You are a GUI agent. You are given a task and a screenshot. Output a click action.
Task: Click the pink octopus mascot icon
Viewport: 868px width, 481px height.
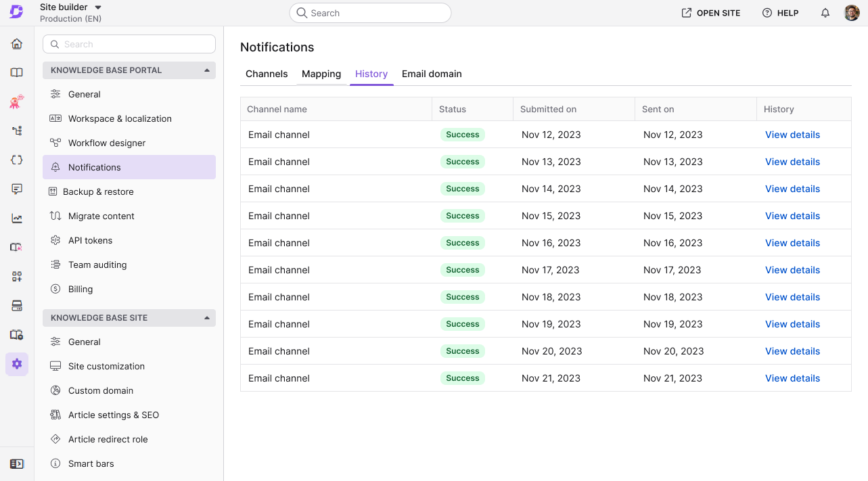(17, 101)
